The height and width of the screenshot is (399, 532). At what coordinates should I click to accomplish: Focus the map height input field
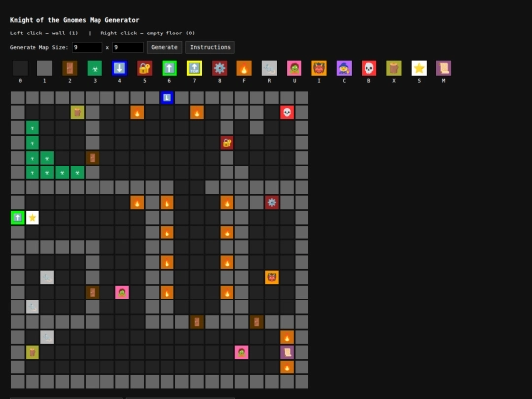[x=128, y=47]
